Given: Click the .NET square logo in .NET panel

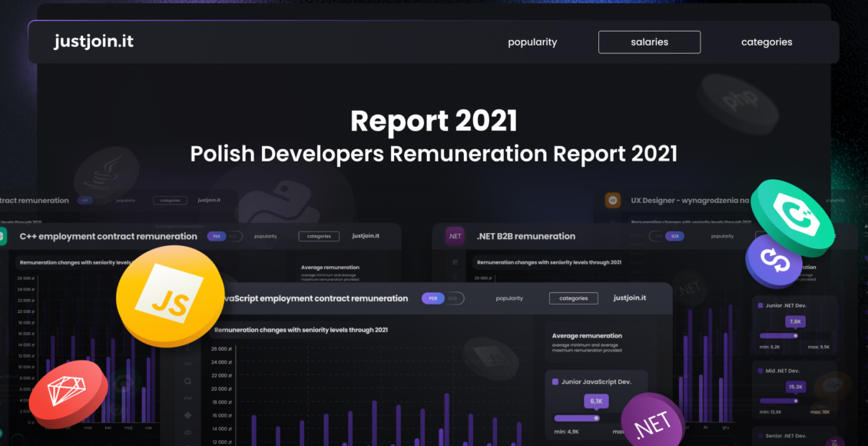Looking at the screenshot, I should 455,236.
